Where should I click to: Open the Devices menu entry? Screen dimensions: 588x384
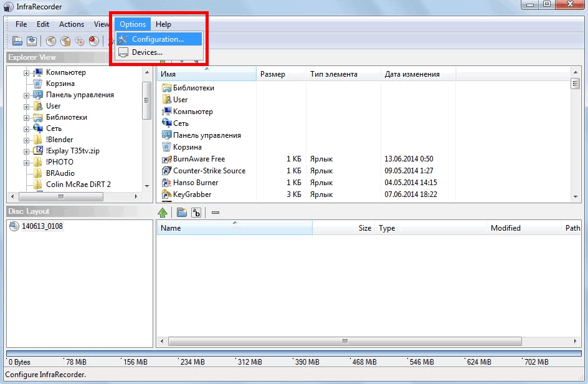click(159, 52)
